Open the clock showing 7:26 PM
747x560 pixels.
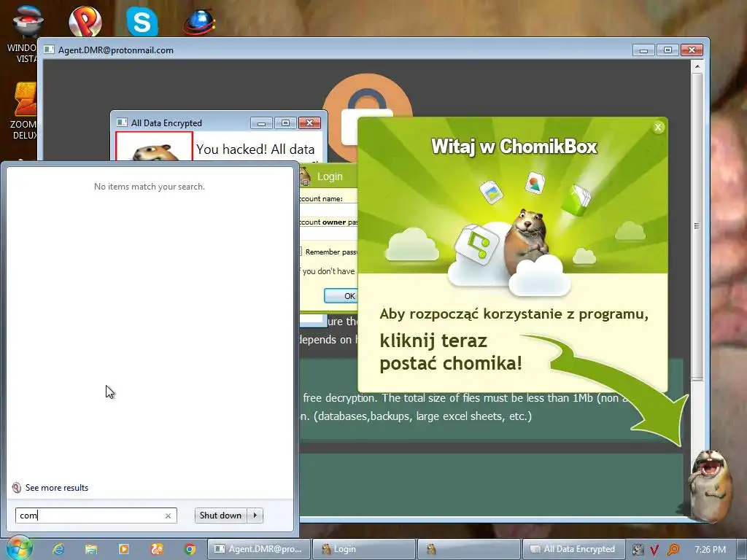click(x=710, y=550)
